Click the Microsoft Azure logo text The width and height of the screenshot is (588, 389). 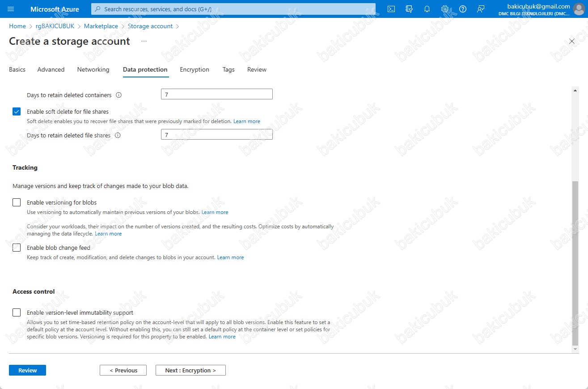(x=55, y=9)
